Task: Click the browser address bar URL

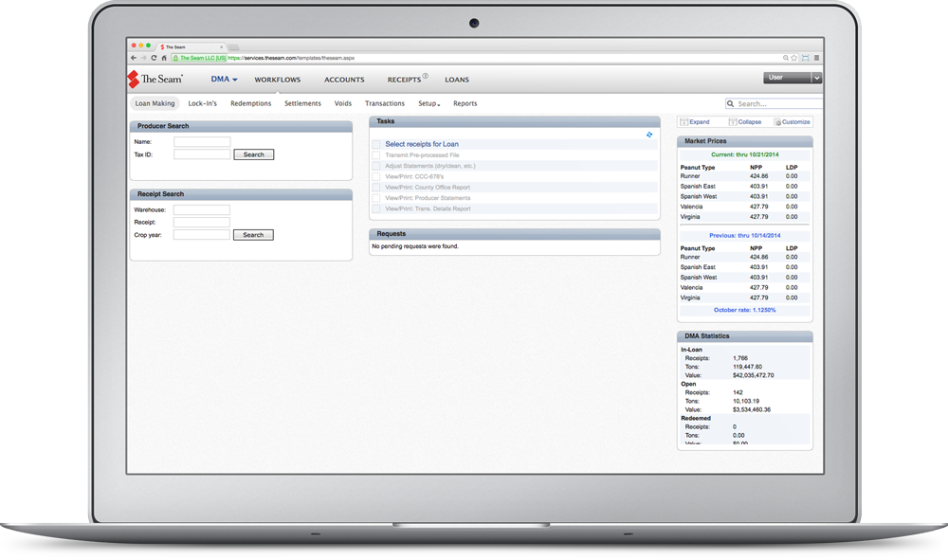Action: pos(291,58)
